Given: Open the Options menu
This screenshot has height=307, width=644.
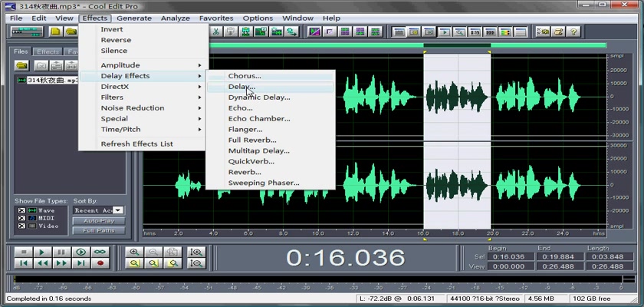Looking at the screenshot, I should (258, 18).
